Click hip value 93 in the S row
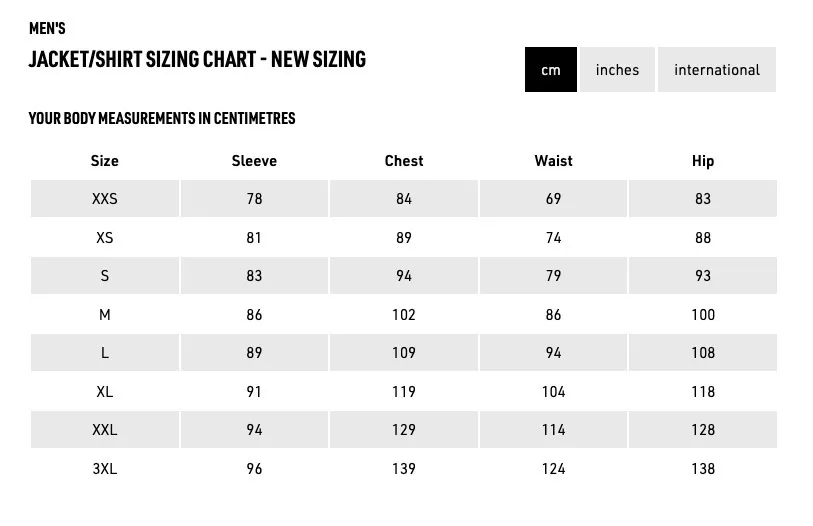The image size is (813, 526). tap(703, 275)
